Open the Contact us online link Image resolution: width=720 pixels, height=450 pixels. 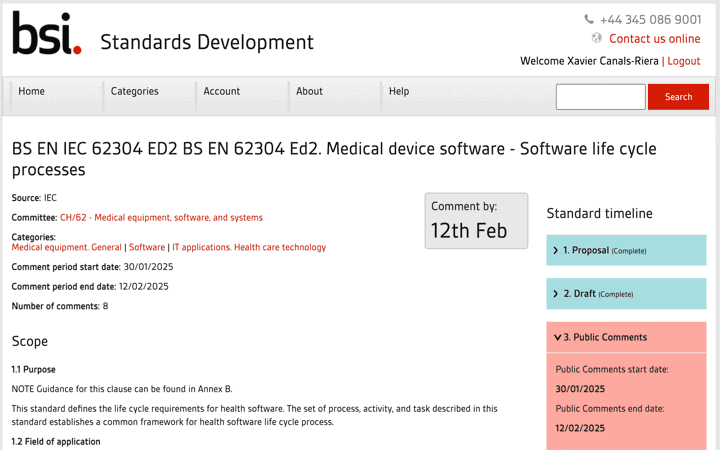click(x=654, y=39)
